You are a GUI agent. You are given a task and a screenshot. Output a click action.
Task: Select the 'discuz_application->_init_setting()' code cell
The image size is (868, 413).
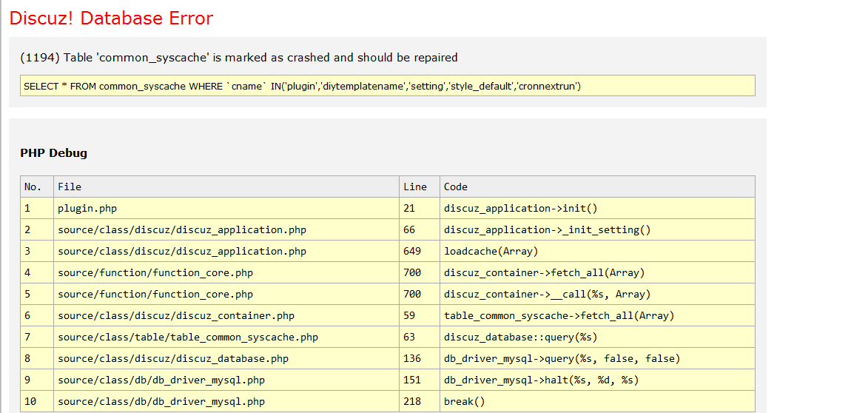(597, 229)
